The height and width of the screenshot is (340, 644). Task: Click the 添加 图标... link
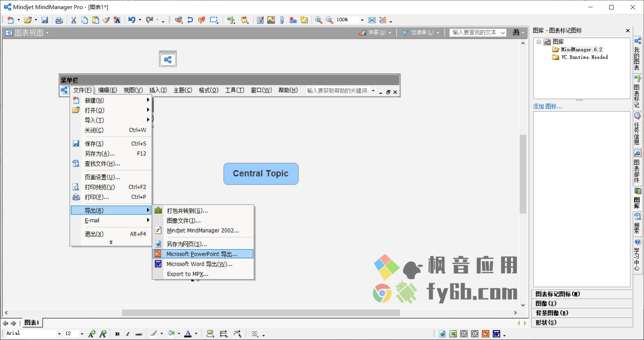click(x=547, y=106)
